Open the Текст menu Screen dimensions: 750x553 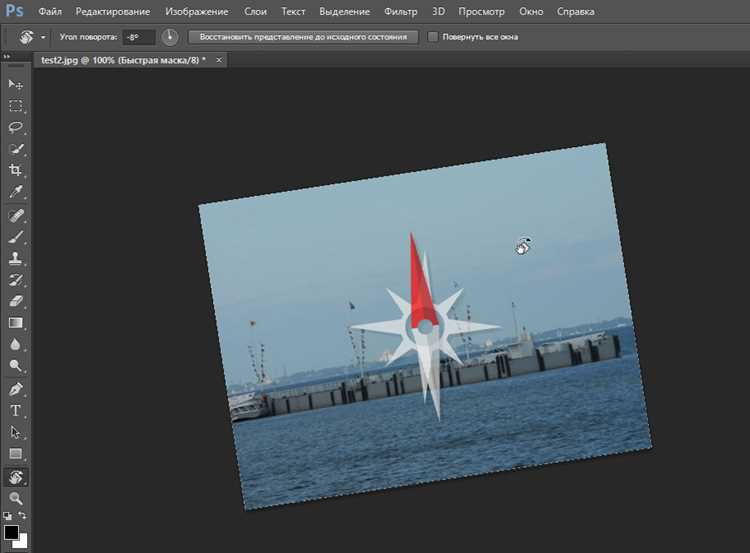(293, 11)
